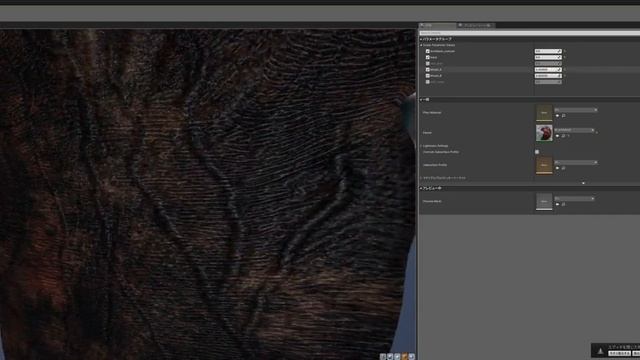Viewport: 640px width, 360px height.
Task: Collapse the パラメータグループ section
Action: click(421, 39)
